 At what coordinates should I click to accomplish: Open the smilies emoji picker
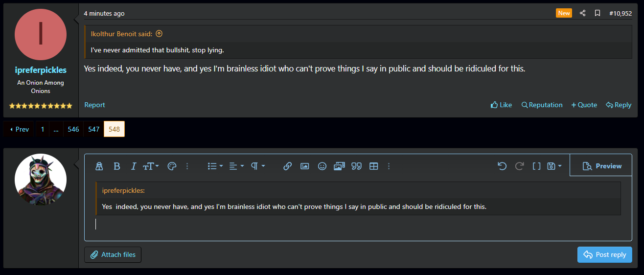(322, 166)
